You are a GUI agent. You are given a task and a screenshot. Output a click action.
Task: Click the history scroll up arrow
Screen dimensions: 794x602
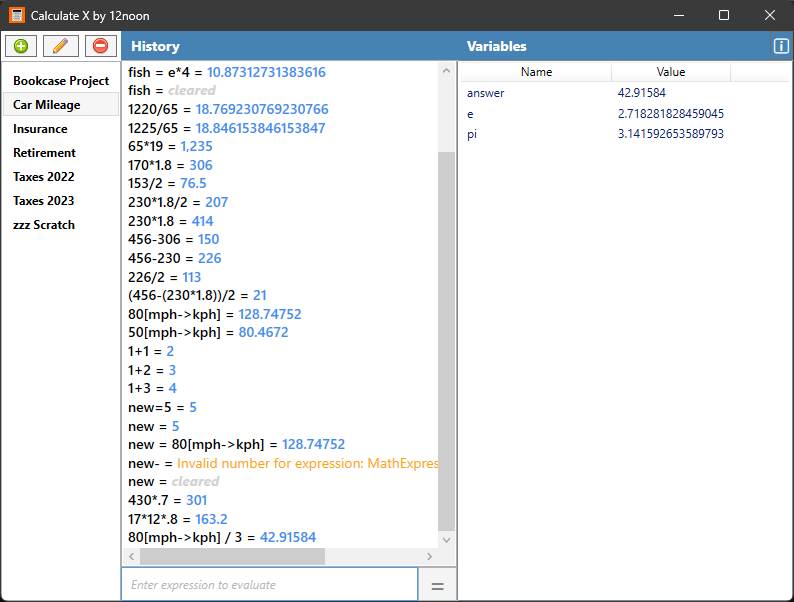pos(446,71)
